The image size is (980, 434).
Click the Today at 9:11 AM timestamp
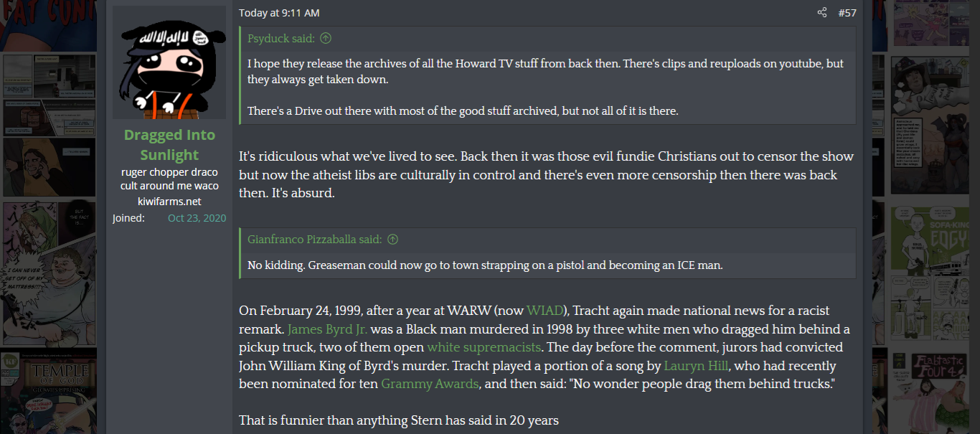(x=279, y=13)
